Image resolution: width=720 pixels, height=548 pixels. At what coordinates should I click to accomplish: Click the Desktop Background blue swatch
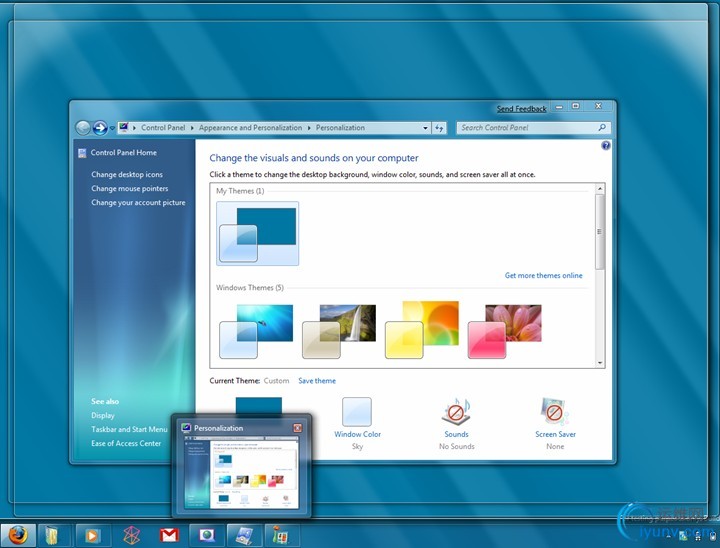(259, 406)
